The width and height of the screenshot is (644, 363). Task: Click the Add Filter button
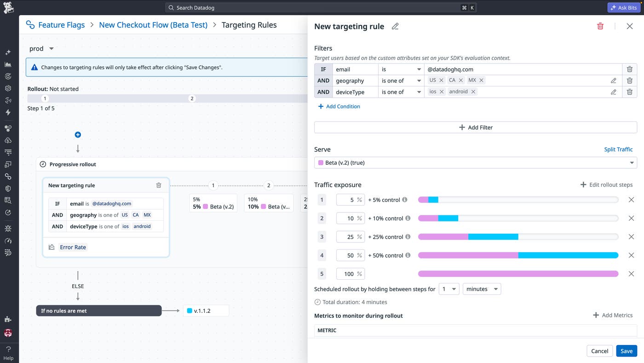coord(476,127)
